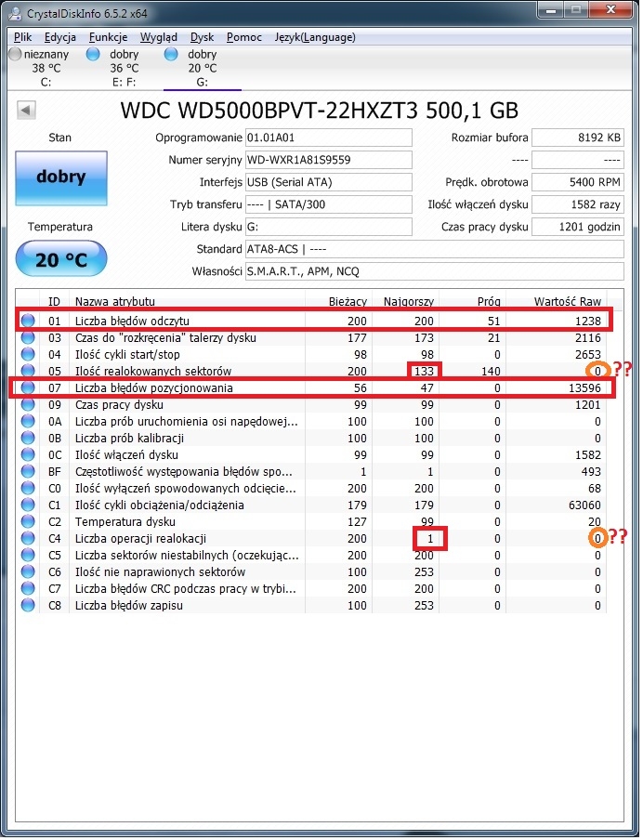Image resolution: width=643 pixels, height=840 pixels.
Task: Click status icon for Ilość cykli obciążenia/odciążenia
Action: [28, 505]
